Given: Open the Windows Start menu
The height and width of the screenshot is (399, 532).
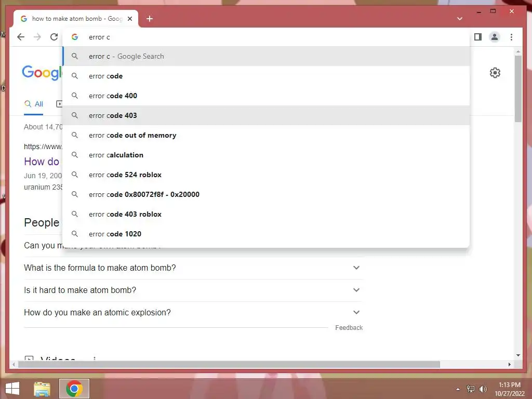Looking at the screenshot, I should (x=12, y=389).
